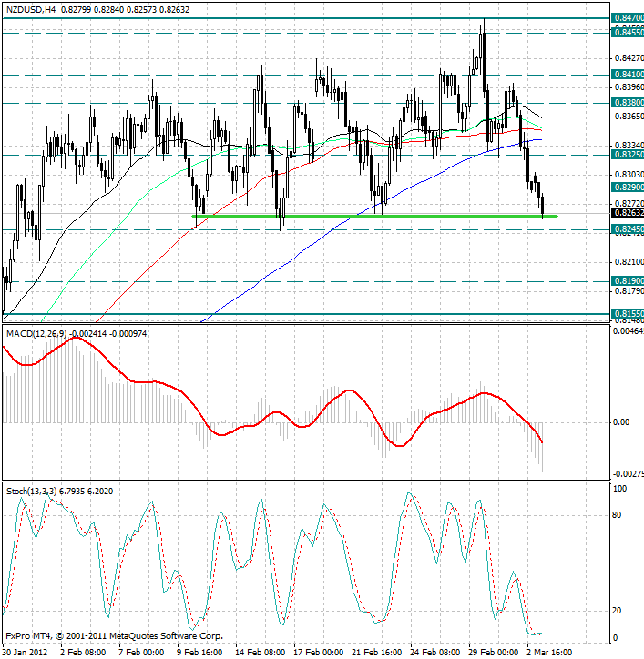Click the 0.83800 price level label
Viewport: 644px width, 659px height.
627,103
